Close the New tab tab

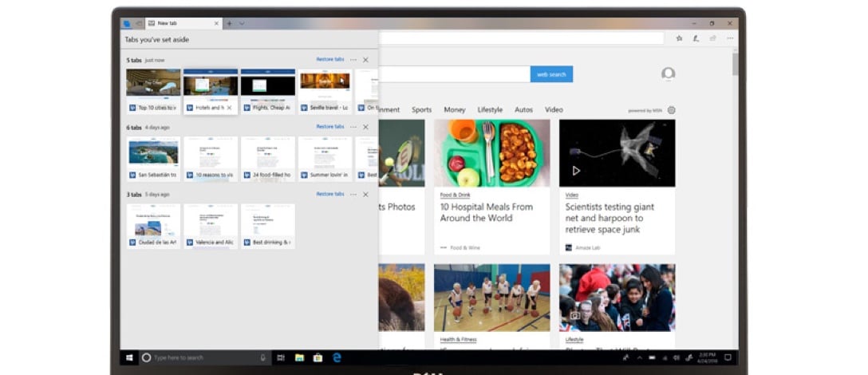(215, 23)
